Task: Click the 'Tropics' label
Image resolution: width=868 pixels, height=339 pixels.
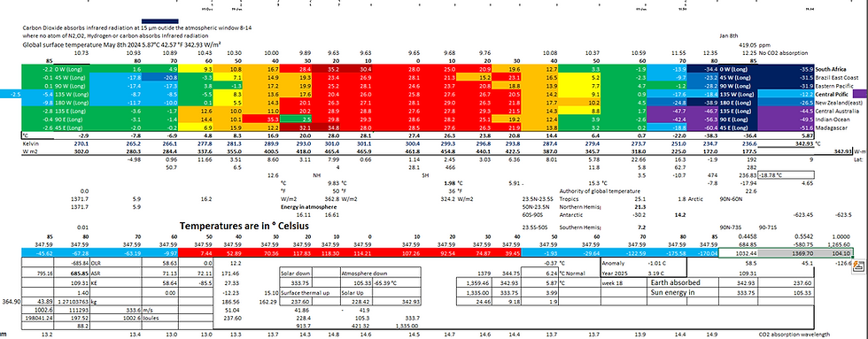Action: coord(568,198)
